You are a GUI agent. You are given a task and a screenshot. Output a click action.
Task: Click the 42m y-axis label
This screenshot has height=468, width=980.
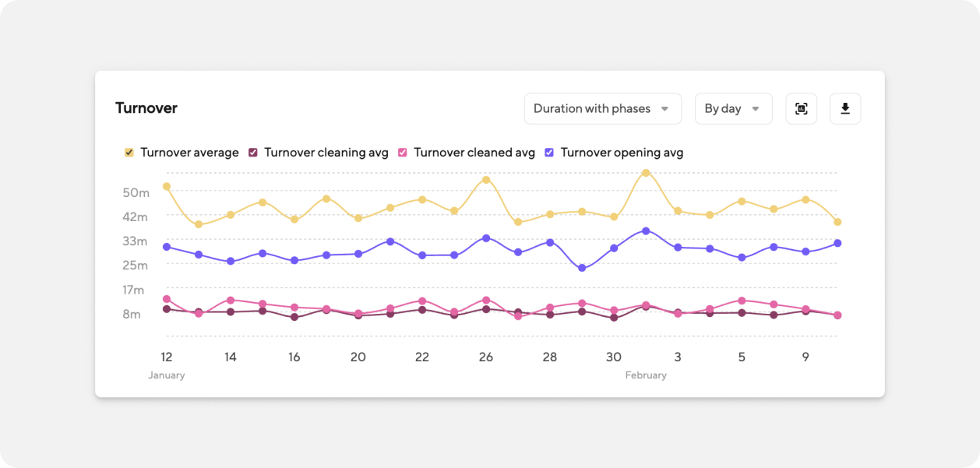136,217
